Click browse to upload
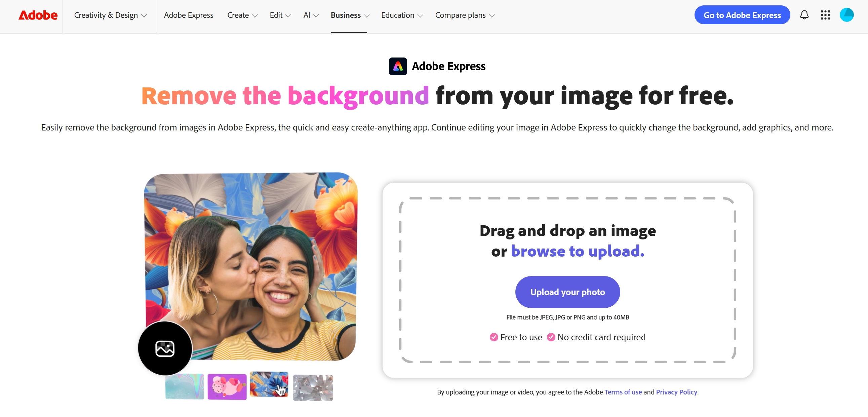 [577, 251]
